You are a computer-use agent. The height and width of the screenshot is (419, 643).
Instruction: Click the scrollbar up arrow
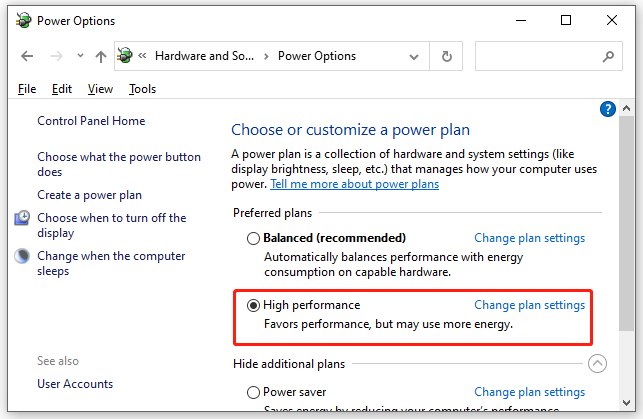click(x=626, y=108)
